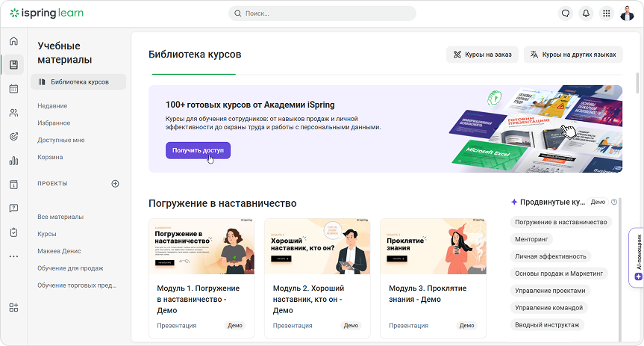Click the Получить доступ button
The height and width of the screenshot is (346, 644).
tap(198, 150)
